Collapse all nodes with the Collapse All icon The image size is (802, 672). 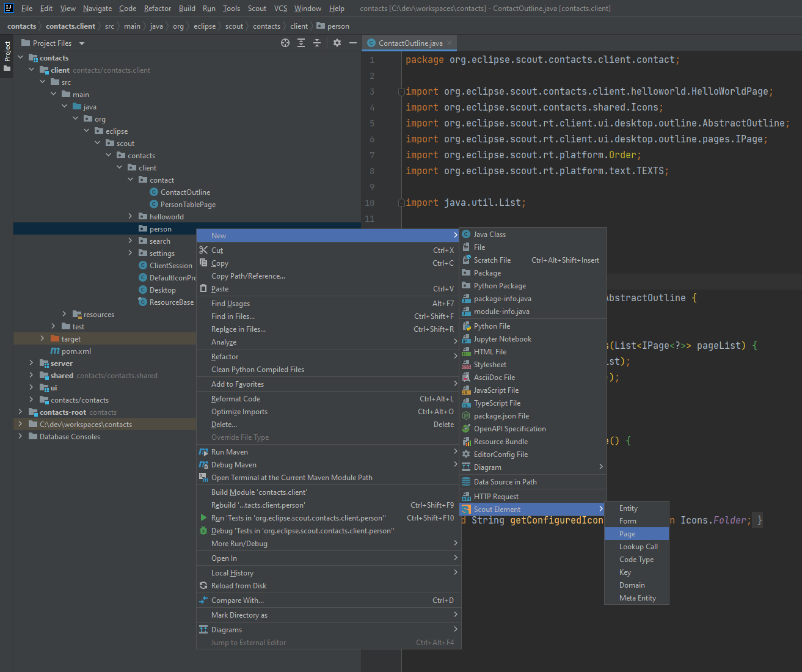tap(317, 43)
